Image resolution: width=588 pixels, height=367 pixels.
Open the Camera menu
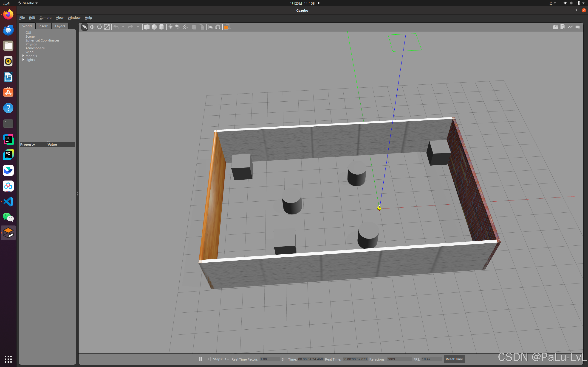tap(45, 17)
